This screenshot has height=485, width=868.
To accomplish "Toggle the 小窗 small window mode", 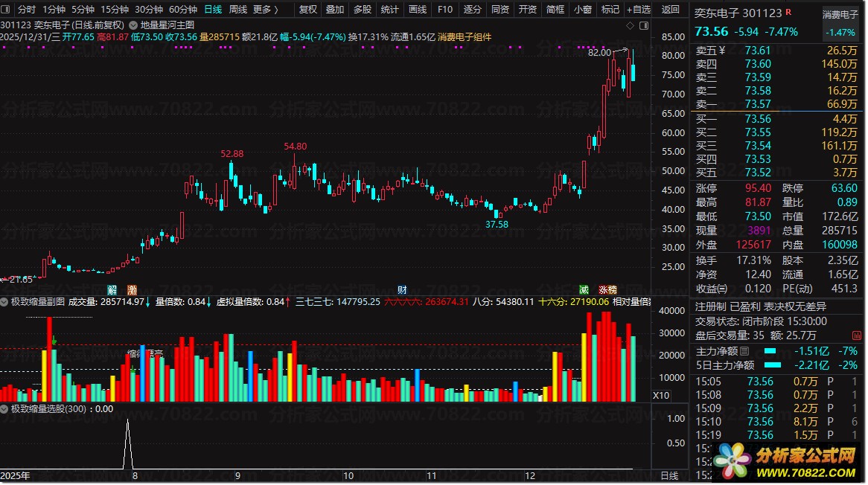I will tap(583, 10).
